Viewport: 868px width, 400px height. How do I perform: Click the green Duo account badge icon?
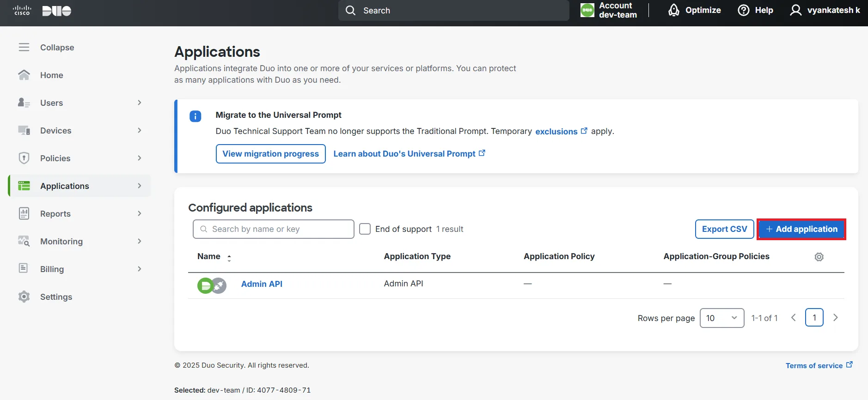click(x=587, y=10)
